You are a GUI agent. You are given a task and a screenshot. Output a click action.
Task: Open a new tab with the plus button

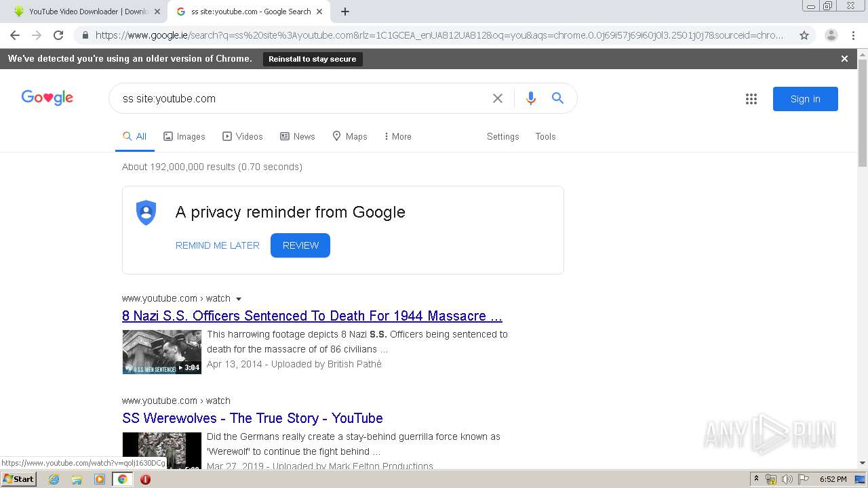(x=345, y=12)
